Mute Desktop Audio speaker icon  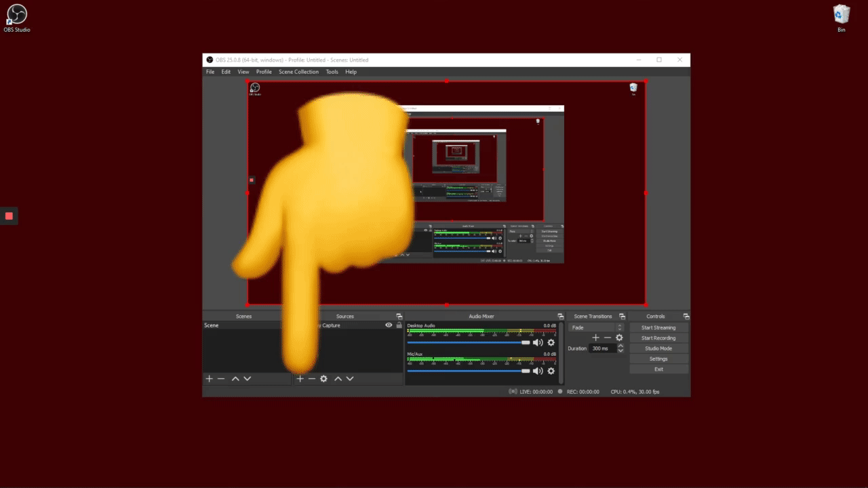pyautogui.click(x=538, y=343)
